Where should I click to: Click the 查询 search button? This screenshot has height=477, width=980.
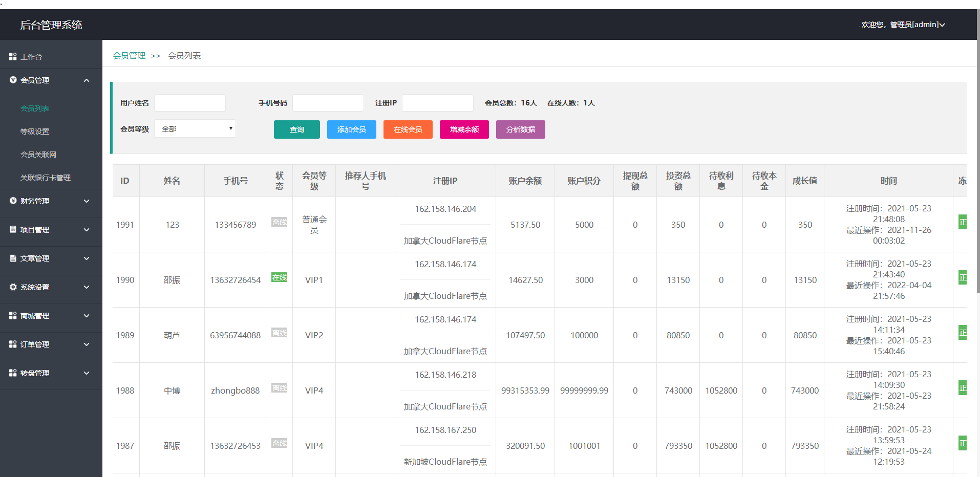(x=297, y=129)
